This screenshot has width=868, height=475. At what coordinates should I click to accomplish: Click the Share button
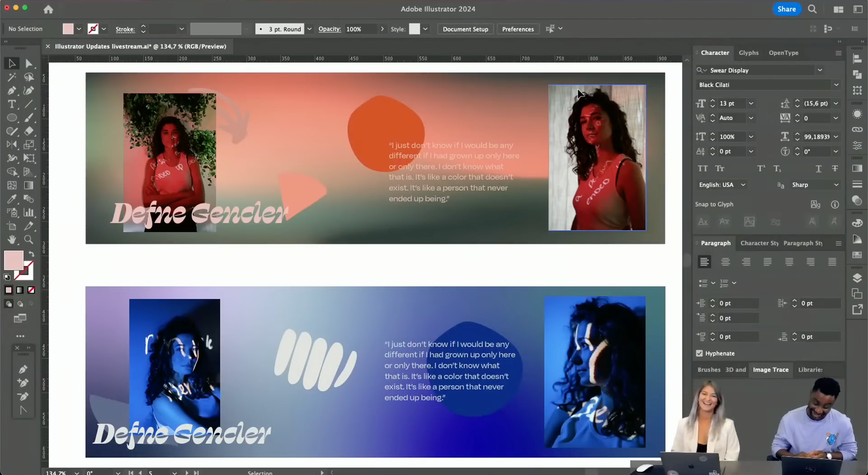(x=787, y=9)
